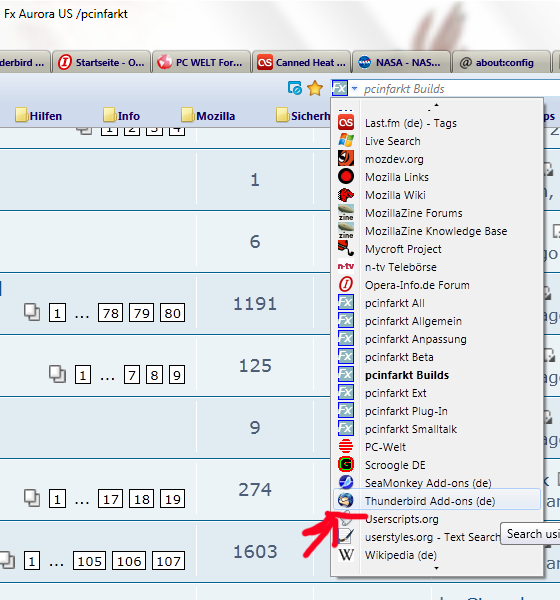This screenshot has height=600, width=560.
Task: Go to page 78 link
Action: [x=111, y=313]
